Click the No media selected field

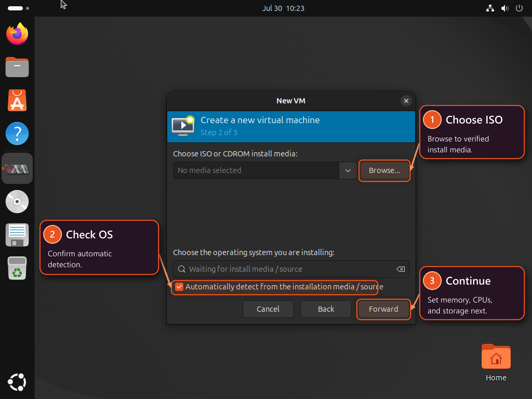pyautogui.click(x=256, y=170)
